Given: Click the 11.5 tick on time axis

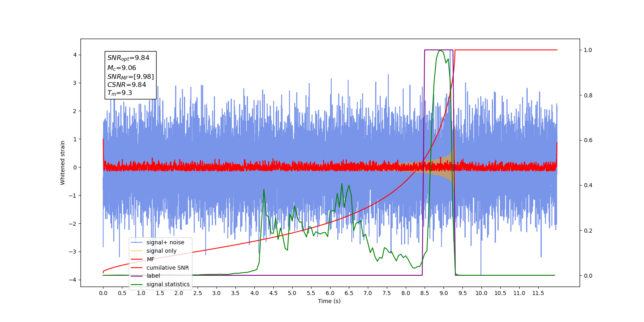Looking at the screenshot, I should click(538, 293).
